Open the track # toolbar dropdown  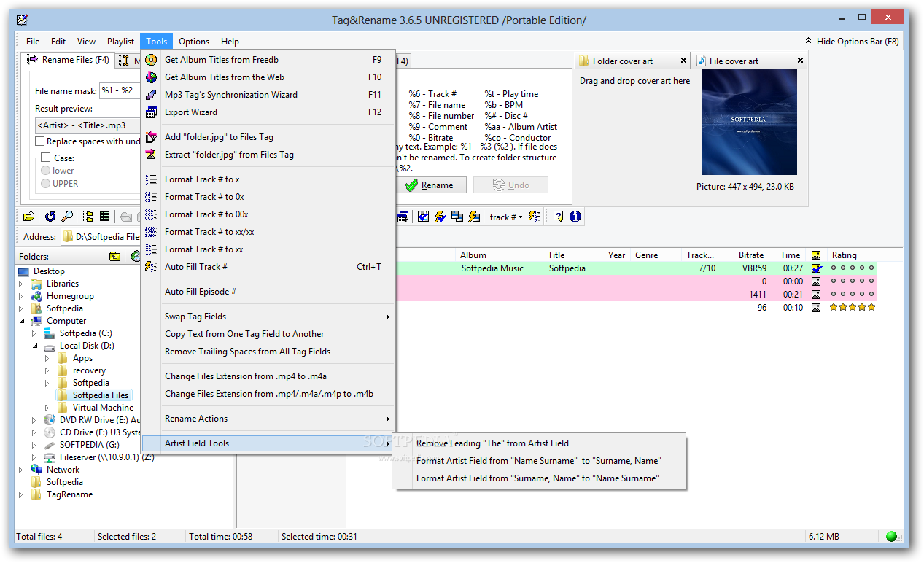(506, 217)
